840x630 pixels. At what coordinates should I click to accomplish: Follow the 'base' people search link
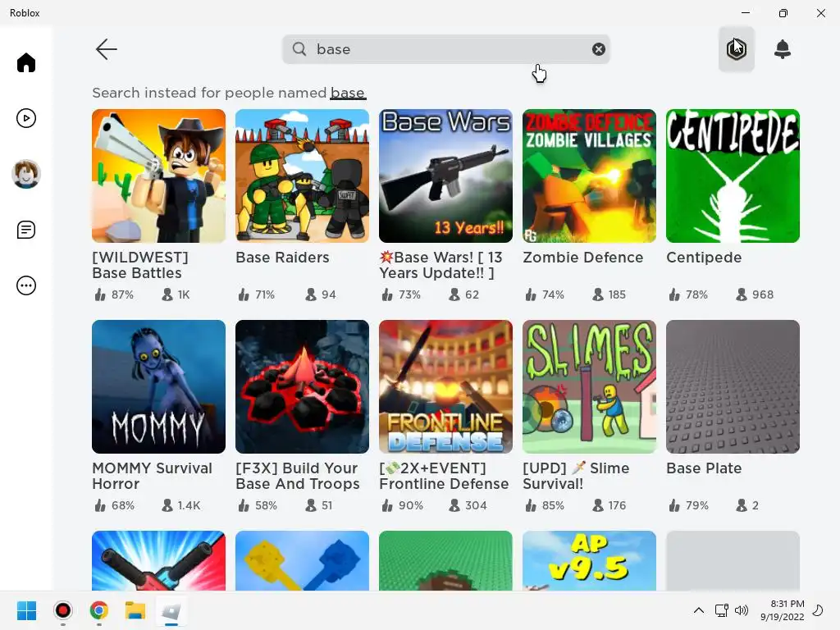(x=348, y=94)
